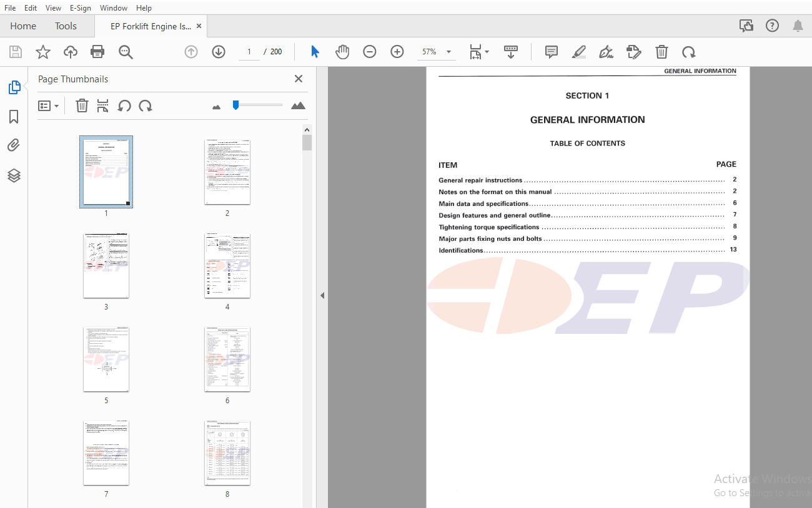Select page 7 thumbnail

[106, 453]
